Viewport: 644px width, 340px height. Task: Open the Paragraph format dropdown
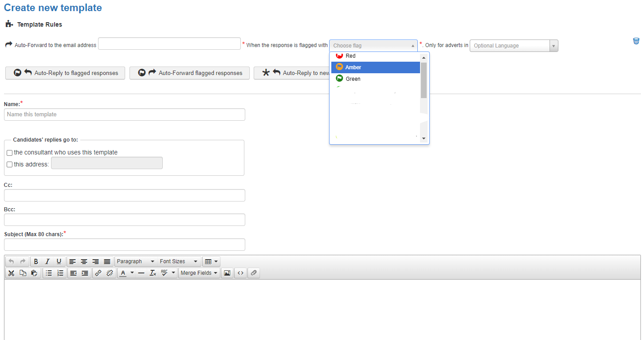(135, 261)
